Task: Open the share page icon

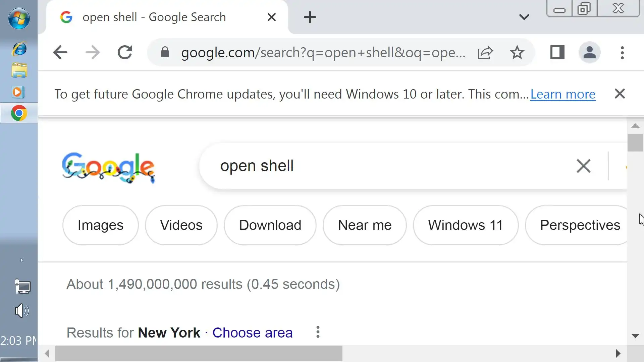Action: tap(485, 53)
